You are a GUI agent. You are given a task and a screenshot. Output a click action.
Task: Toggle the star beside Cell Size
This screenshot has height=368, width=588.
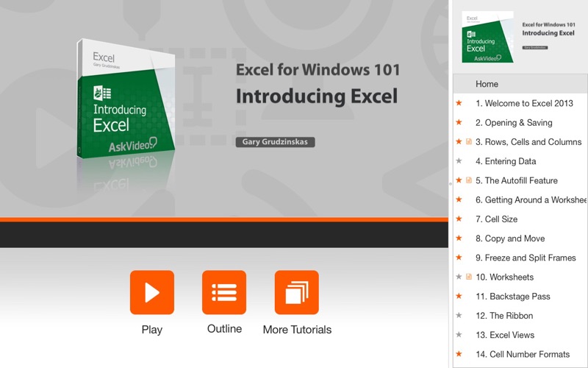point(459,219)
